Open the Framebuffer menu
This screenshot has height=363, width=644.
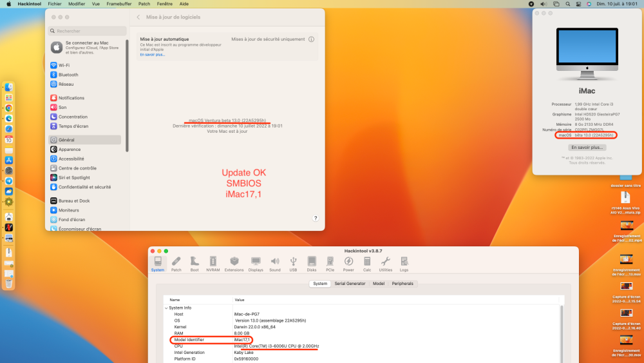tap(119, 4)
